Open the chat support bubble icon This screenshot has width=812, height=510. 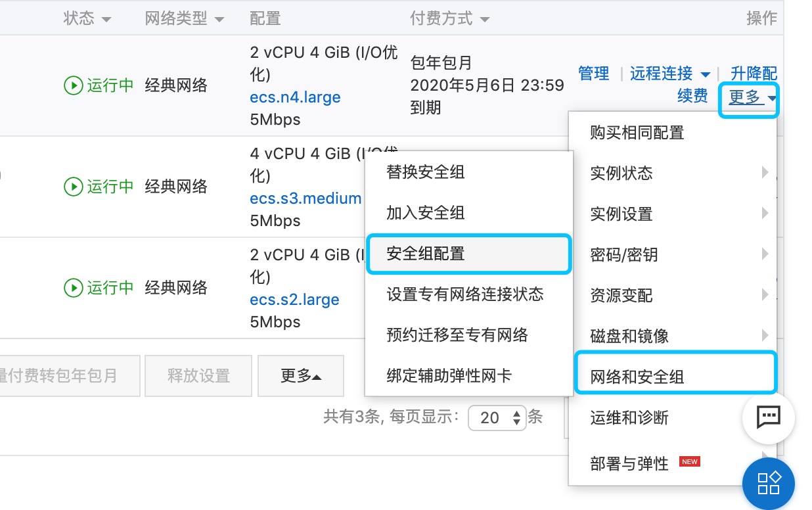[768, 415]
